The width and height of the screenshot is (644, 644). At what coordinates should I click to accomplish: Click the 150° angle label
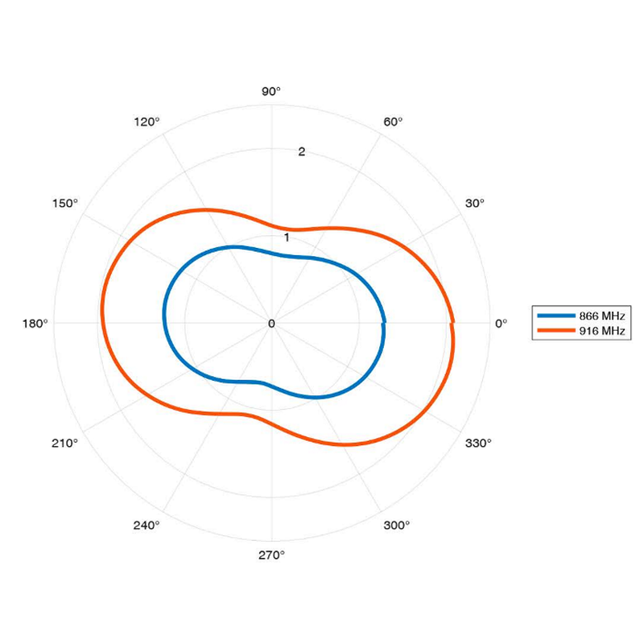pyautogui.click(x=65, y=203)
